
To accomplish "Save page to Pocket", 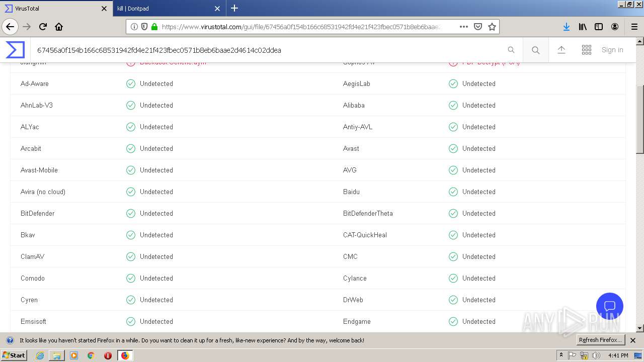I will [478, 27].
